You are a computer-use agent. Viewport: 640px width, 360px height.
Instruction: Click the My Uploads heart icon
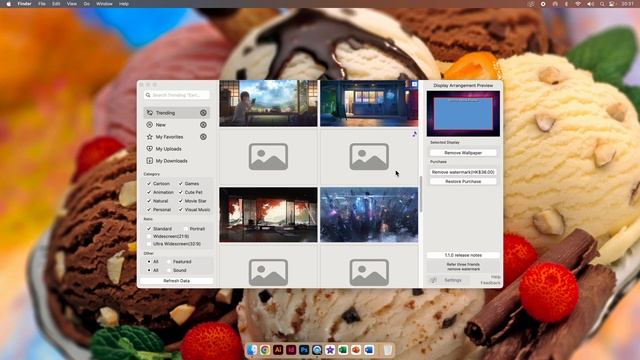[x=150, y=149]
